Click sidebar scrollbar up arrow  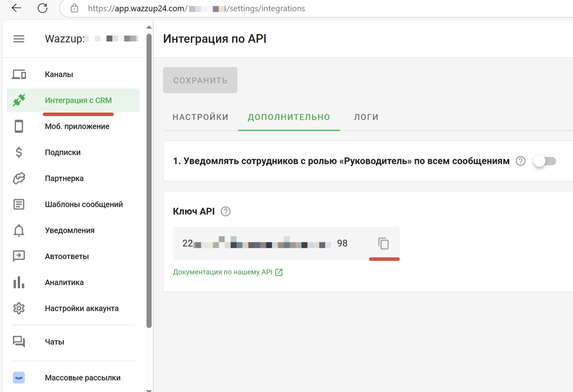(149, 27)
